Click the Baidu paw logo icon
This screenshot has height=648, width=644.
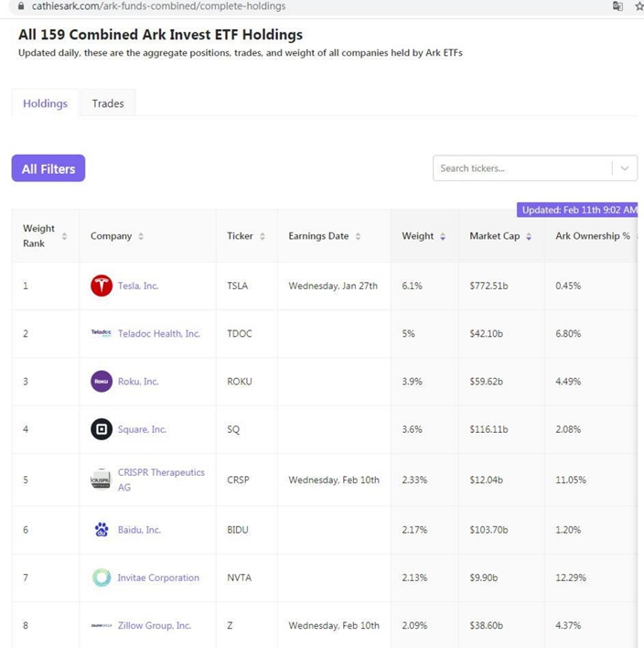[102, 529]
